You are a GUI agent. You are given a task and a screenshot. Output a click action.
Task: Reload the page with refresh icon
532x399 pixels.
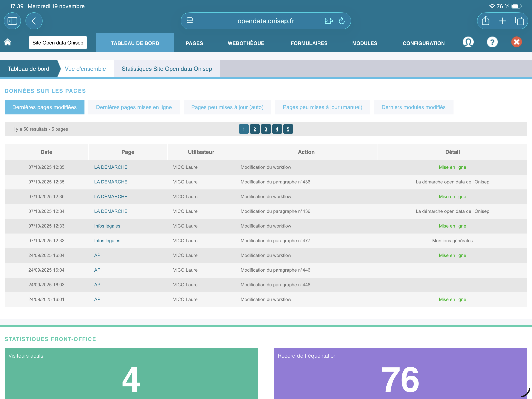point(342,21)
